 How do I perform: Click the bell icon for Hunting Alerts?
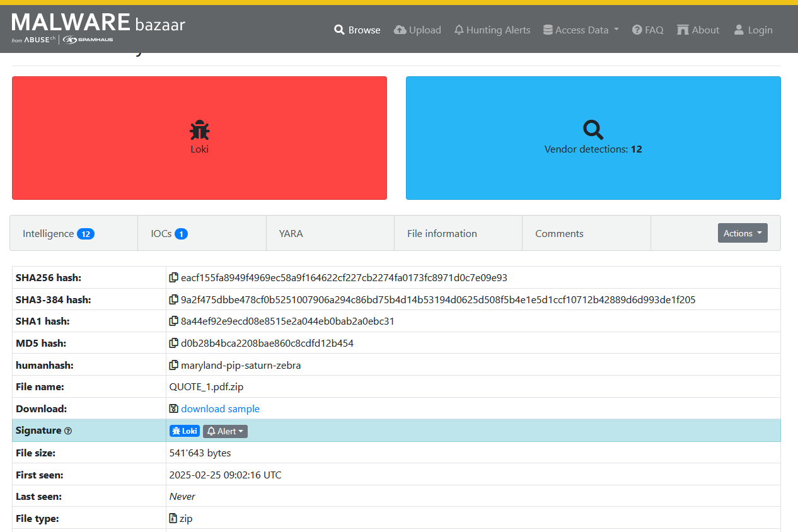(x=459, y=30)
